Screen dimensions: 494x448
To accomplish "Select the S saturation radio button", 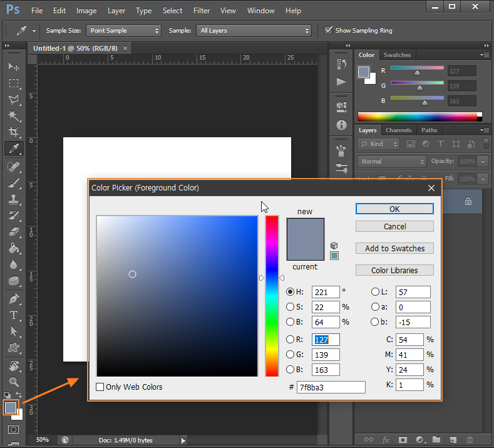I will pos(290,307).
